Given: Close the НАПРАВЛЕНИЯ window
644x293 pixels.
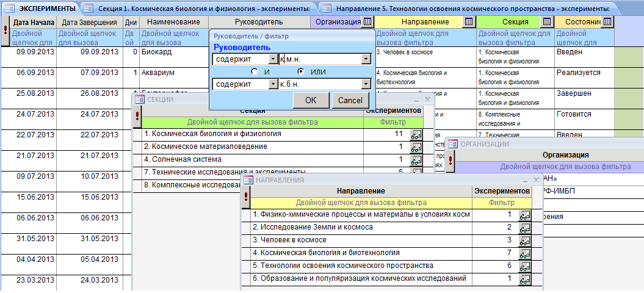Looking at the screenshot, I should [x=536, y=180].
